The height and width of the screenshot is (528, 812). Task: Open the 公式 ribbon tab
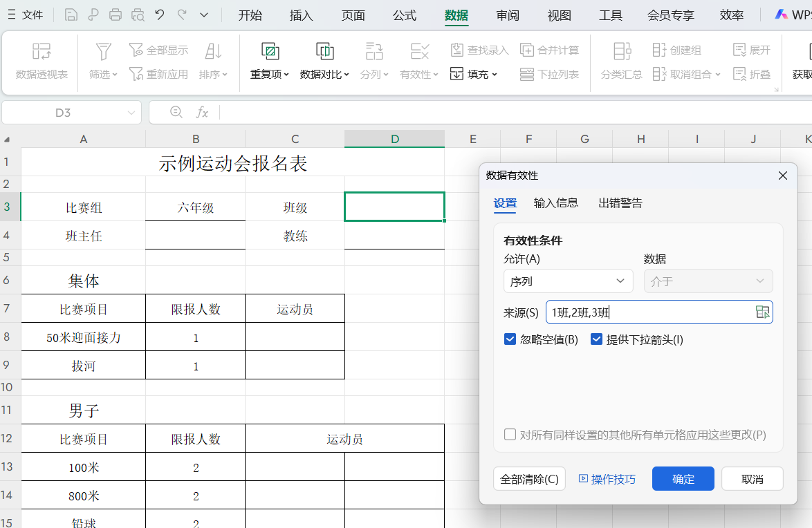(405, 15)
